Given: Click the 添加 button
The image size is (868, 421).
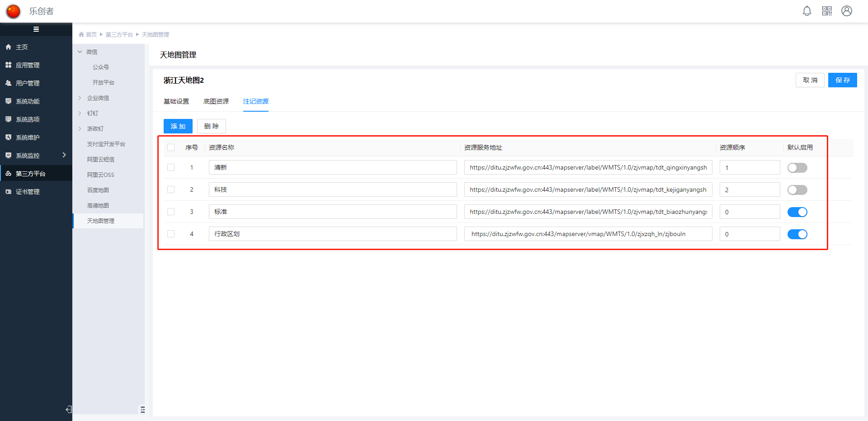Looking at the screenshot, I should [x=178, y=126].
